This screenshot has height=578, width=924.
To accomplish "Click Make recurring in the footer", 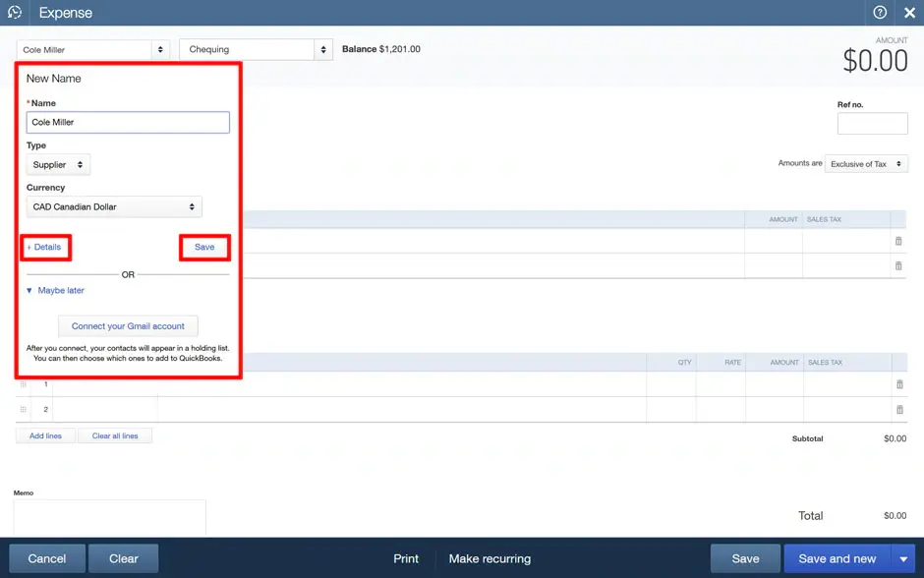I will click(x=490, y=558).
